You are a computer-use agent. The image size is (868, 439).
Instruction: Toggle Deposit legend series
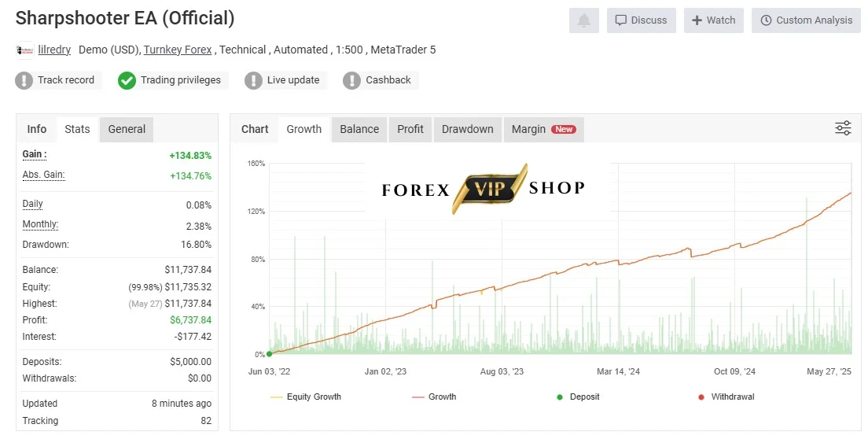point(578,397)
